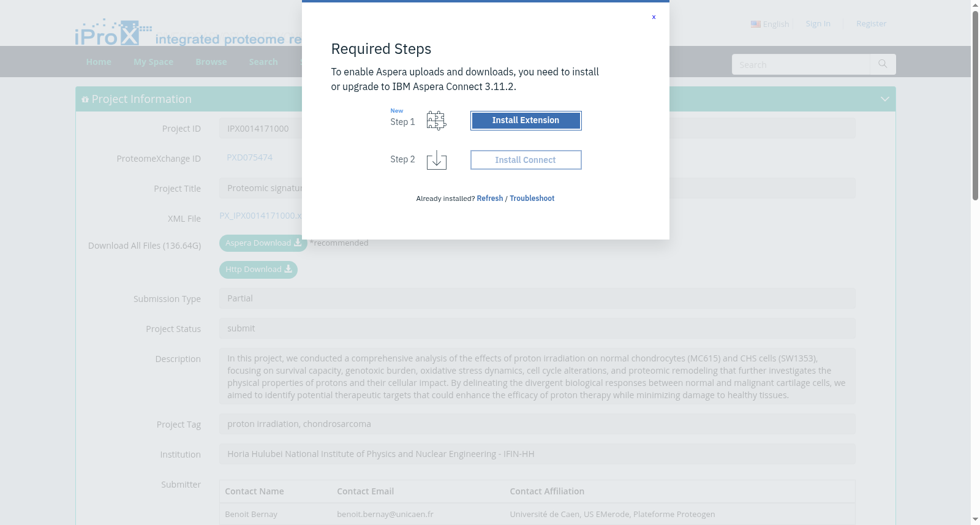Click the Project Tag field value
Viewport: 980px width, 525px height.
537,424
